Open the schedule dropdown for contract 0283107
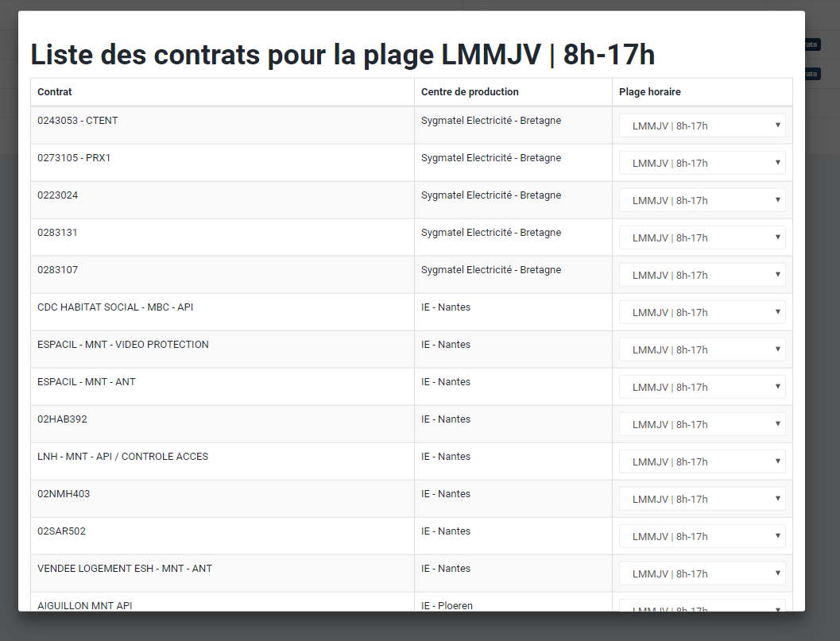The image size is (840, 641). click(702, 275)
